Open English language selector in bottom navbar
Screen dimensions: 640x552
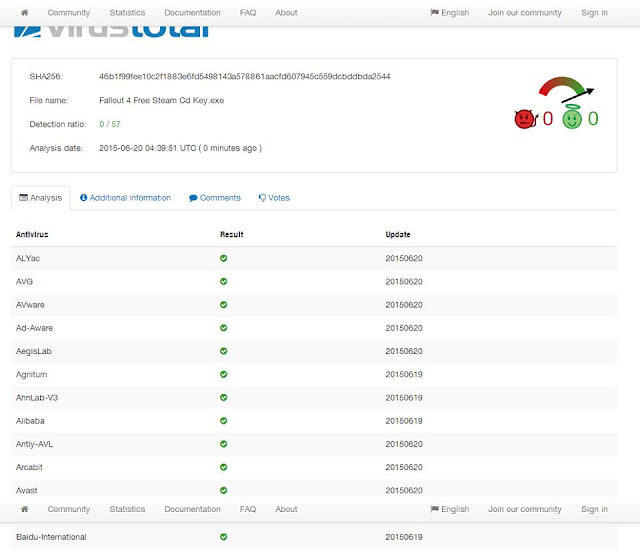click(450, 509)
